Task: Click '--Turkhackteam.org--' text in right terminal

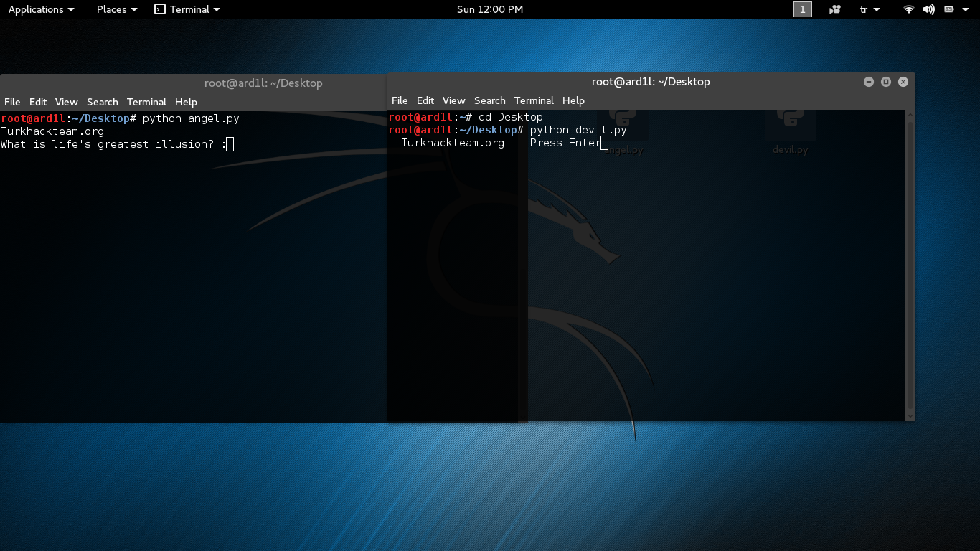Action: (x=453, y=143)
